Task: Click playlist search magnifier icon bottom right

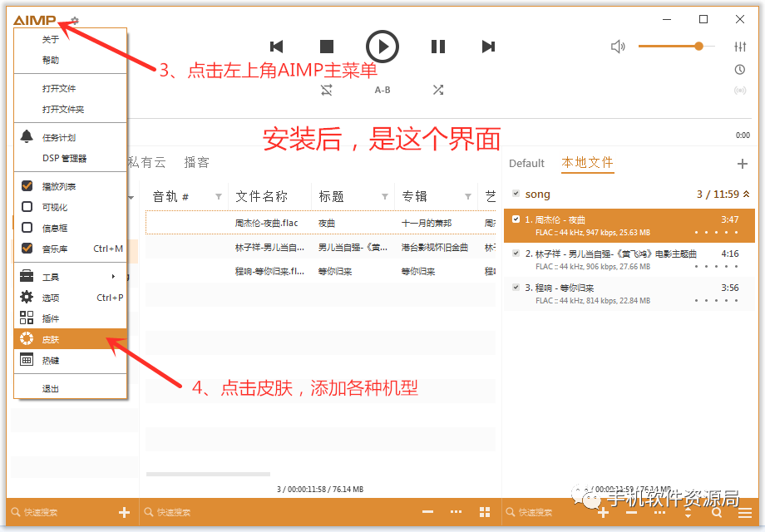Action: pos(717,513)
